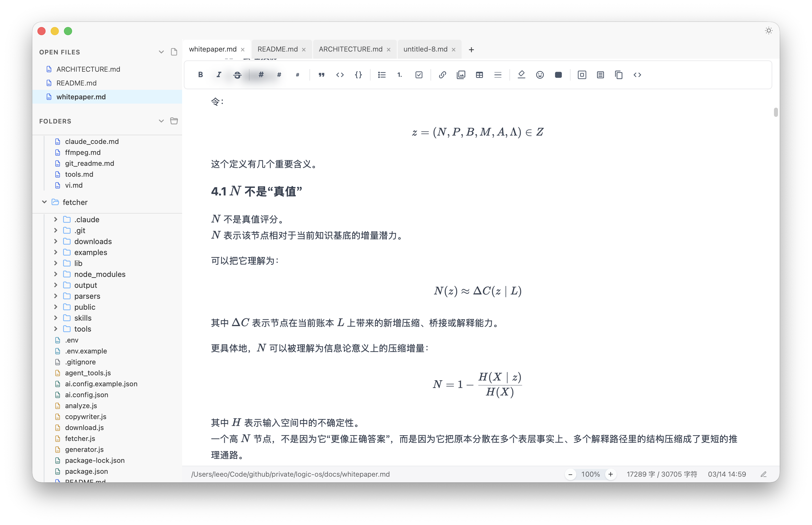Insert a task list checkbox

pyautogui.click(x=419, y=75)
